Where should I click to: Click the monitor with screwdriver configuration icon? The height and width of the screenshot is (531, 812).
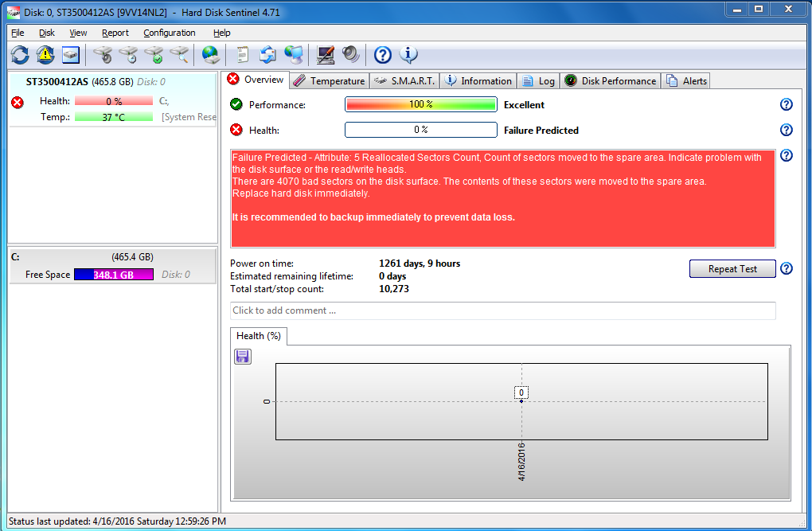[326, 55]
